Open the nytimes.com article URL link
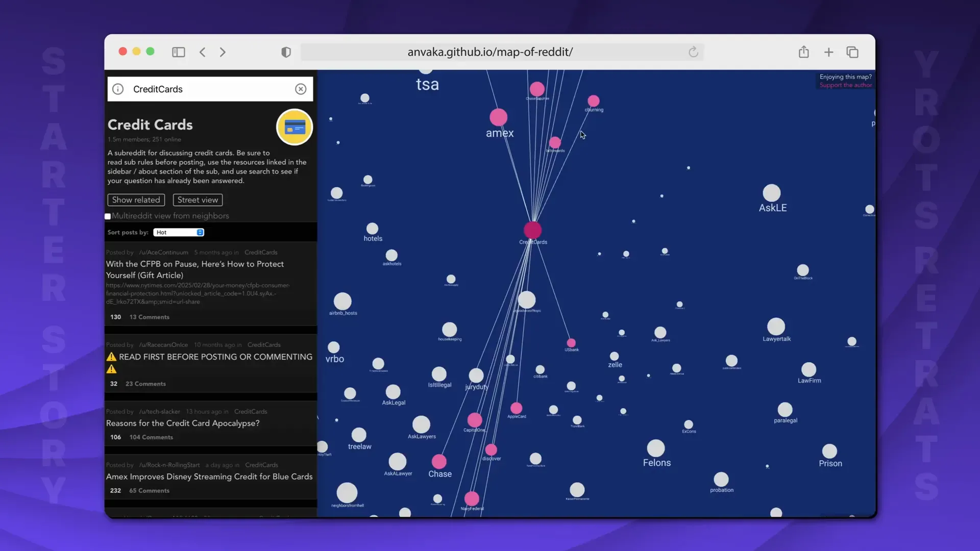This screenshot has width=980, height=551. pos(198,293)
